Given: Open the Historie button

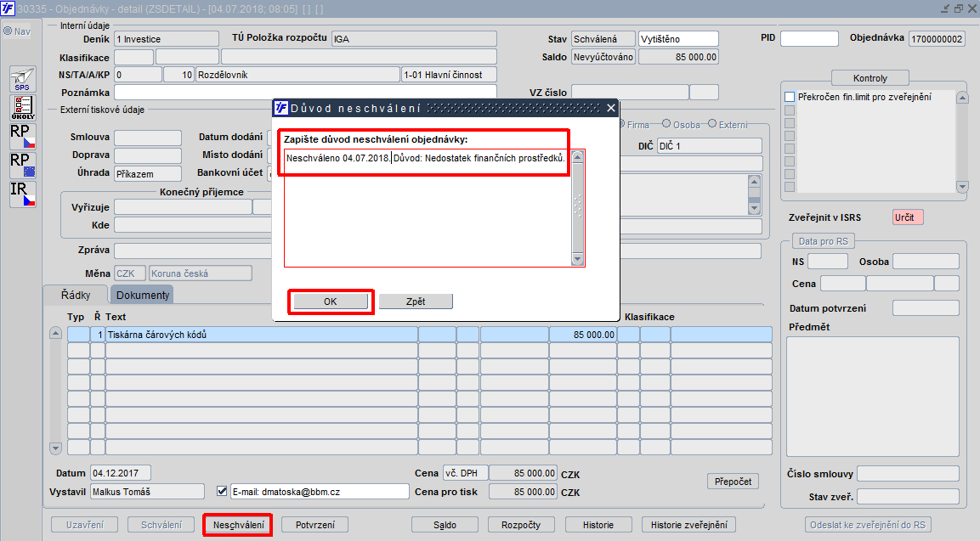Looking at the screenshot, I should [598, 525].
